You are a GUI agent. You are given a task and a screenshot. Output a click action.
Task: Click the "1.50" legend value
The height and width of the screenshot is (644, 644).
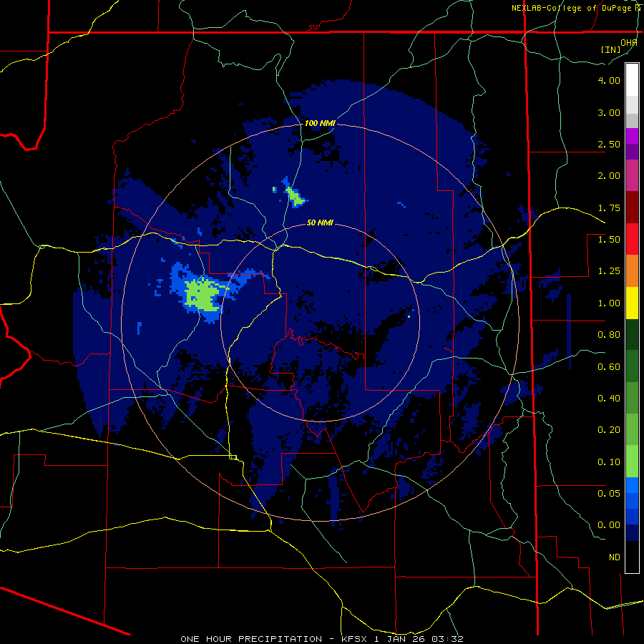click(x=609, y=240)
